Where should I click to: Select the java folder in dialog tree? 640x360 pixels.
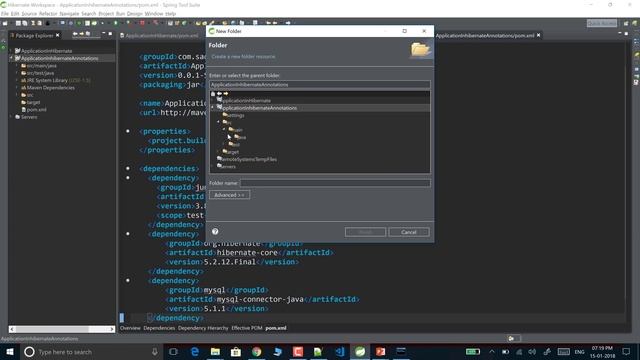pyautogui.click(x=240, y=137)
